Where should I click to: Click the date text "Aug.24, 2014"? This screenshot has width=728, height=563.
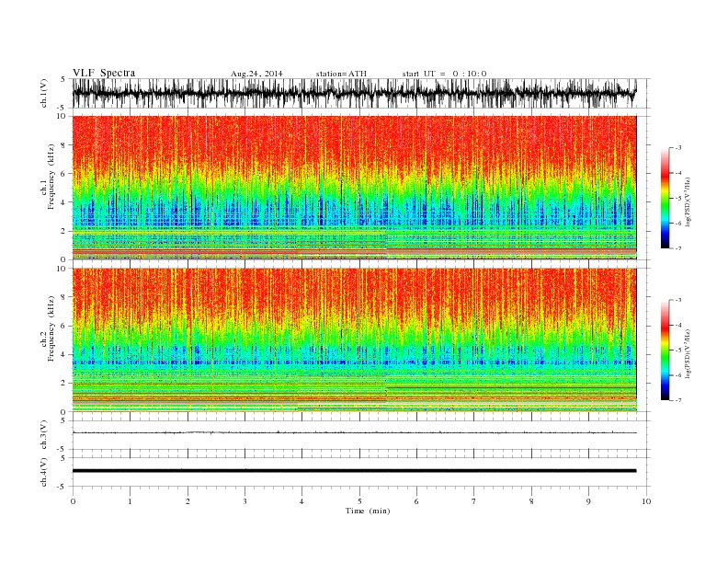click(x=256, y=74)
